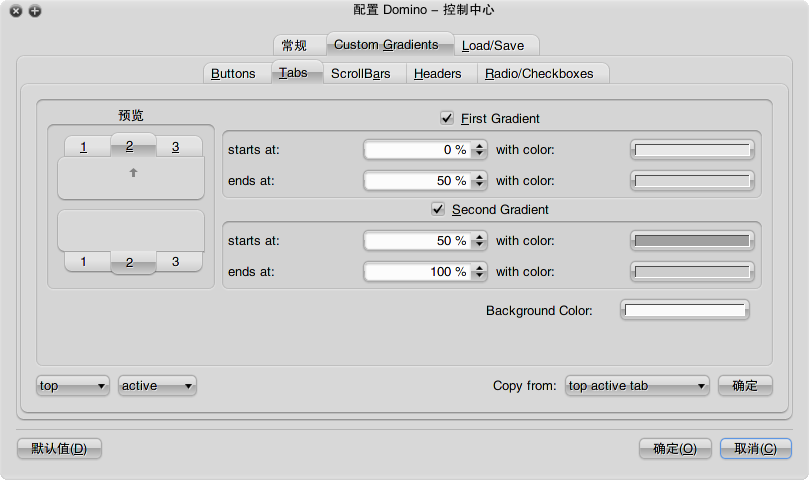Screen dimensions: 809x480
Task: Toggle the Second Gradient checkbox
Action: point(438,209)
